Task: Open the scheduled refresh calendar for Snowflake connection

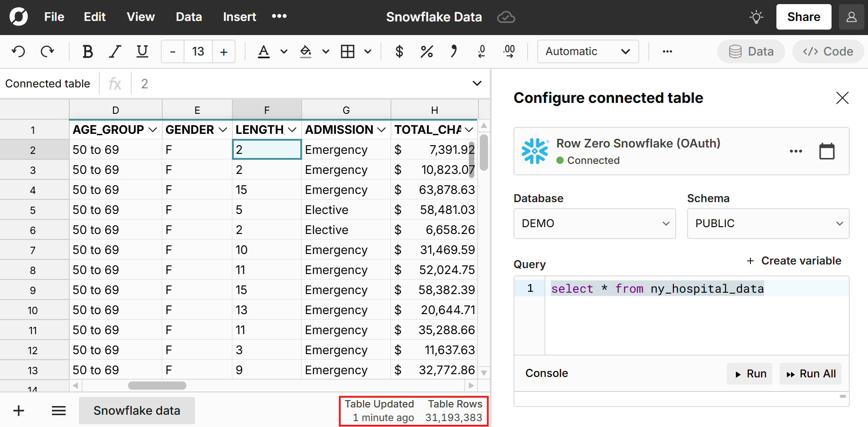Action: (x=827, y=151)
